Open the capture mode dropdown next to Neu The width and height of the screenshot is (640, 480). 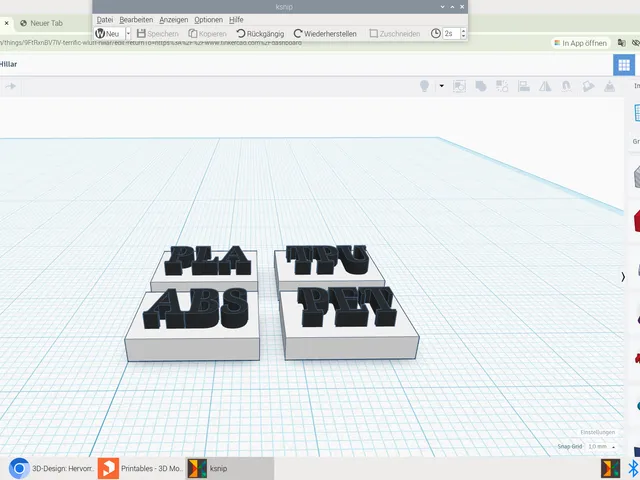point(128,33)
